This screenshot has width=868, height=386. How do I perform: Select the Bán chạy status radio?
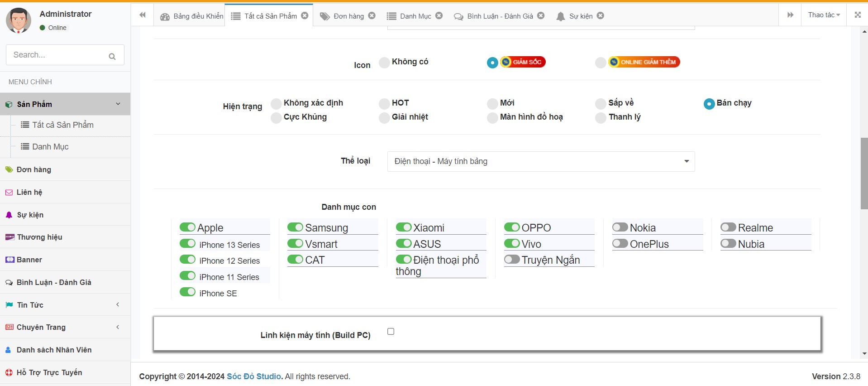pyautogui.click(x=709, y=104)
